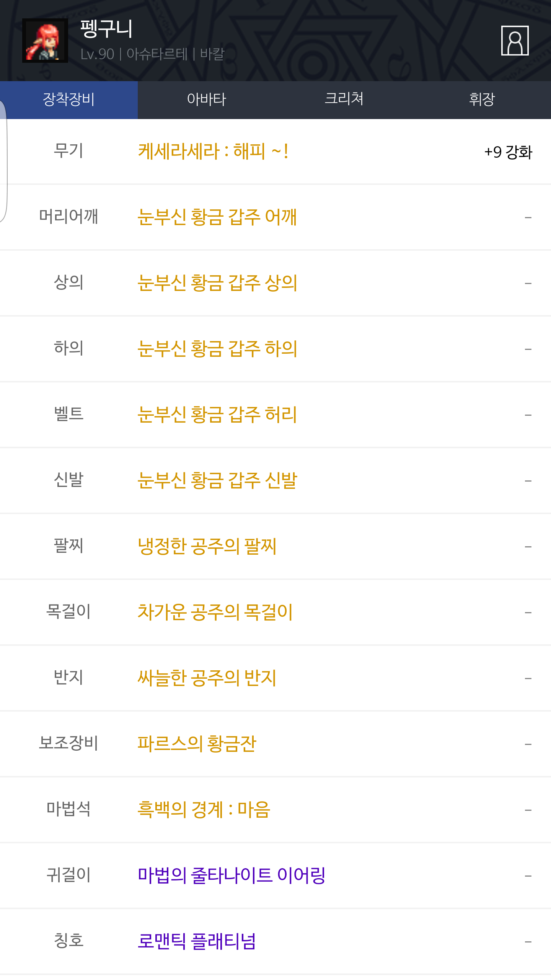Click 마법의 줄타나이트 이어링 earring
Image resolution: width=551 pixels, height=980 pixels.
tap(231, 875)
